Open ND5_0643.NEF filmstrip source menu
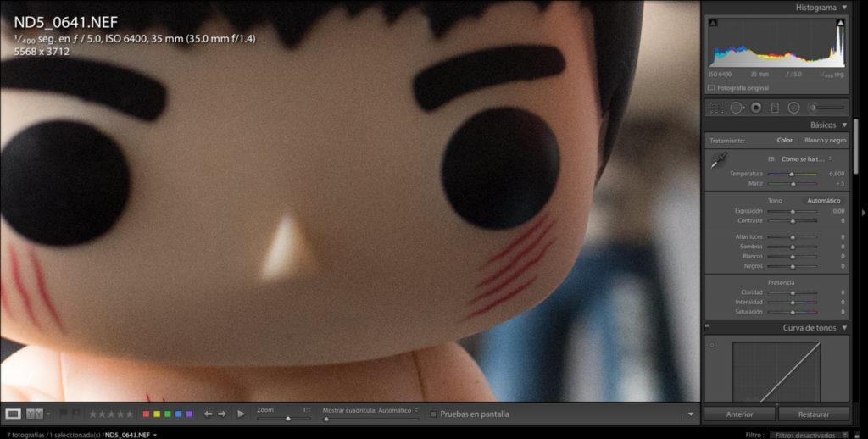 click(x=131, y=435)
